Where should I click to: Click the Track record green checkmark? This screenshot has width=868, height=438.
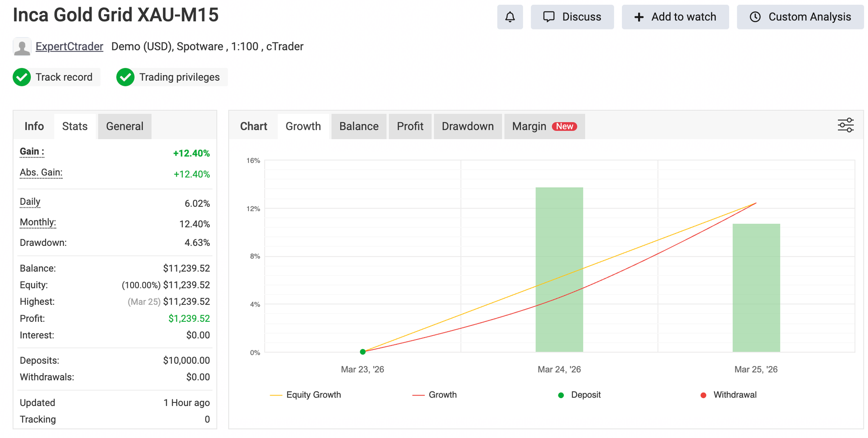click(x=22, y=77)
